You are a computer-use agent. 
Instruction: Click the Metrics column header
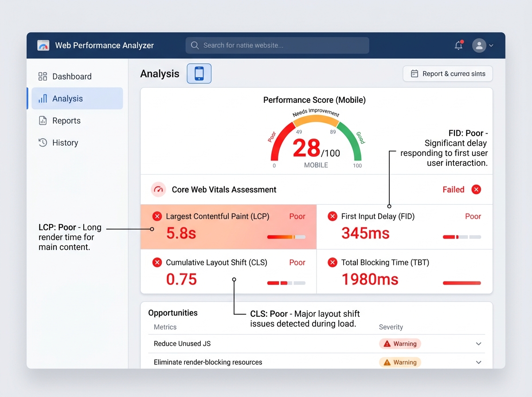click(x=165, y=327)
